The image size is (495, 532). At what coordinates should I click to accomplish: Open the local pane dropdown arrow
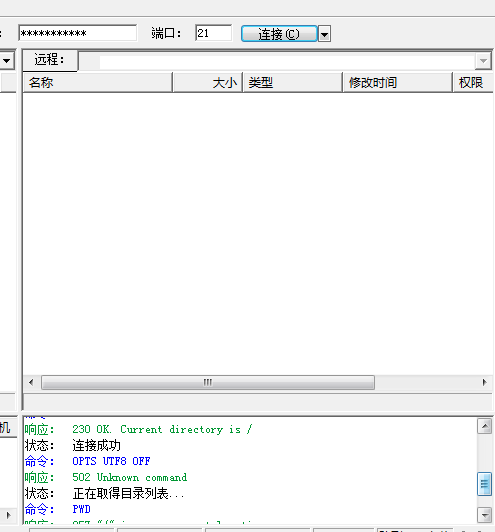[7, 61]
